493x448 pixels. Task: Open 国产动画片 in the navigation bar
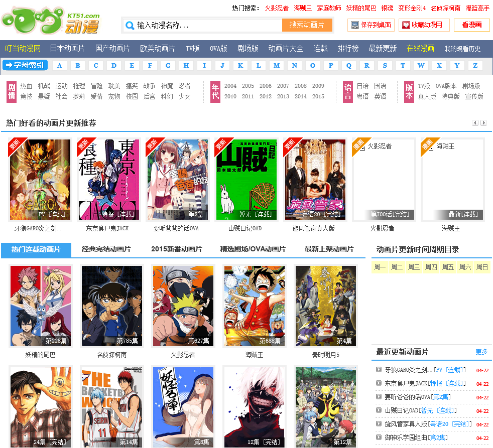point(112,48)
